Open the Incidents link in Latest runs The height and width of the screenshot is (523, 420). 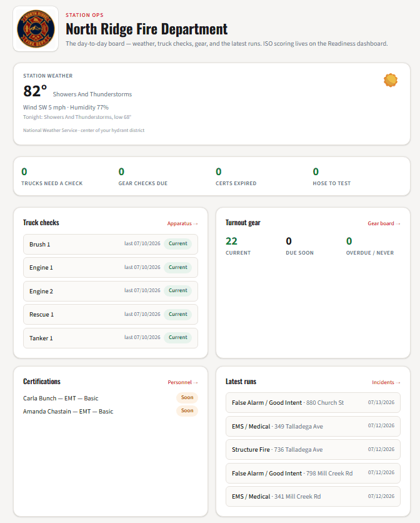coord(386,382)
